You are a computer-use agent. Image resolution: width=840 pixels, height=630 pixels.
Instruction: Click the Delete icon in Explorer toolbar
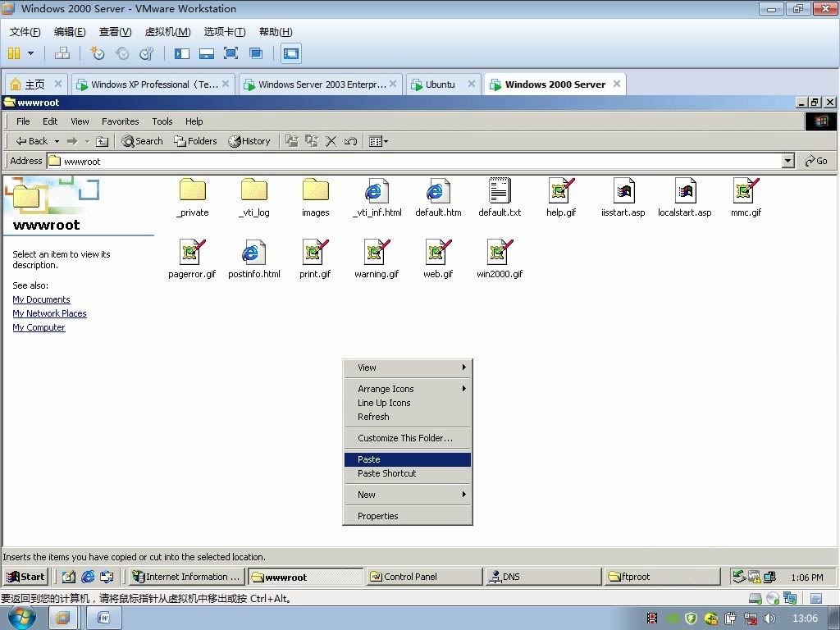[x=331, y=141]
